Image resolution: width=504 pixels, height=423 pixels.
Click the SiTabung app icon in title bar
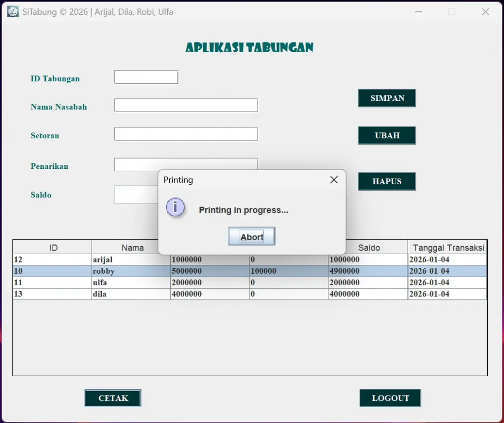coord(13,12)
